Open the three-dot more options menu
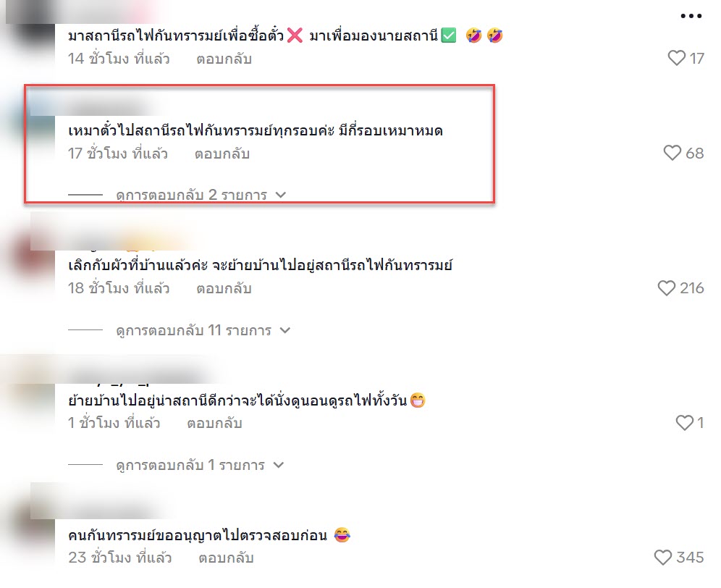 point(691,16)
